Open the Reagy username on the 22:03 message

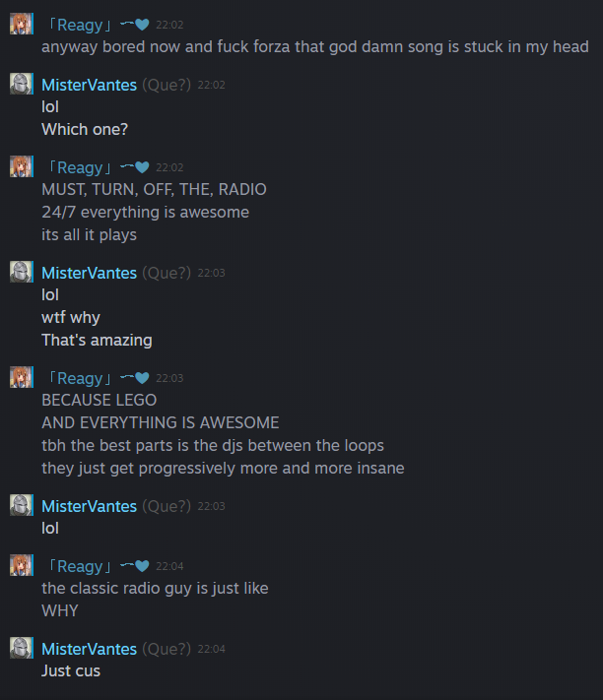[80, 378]
